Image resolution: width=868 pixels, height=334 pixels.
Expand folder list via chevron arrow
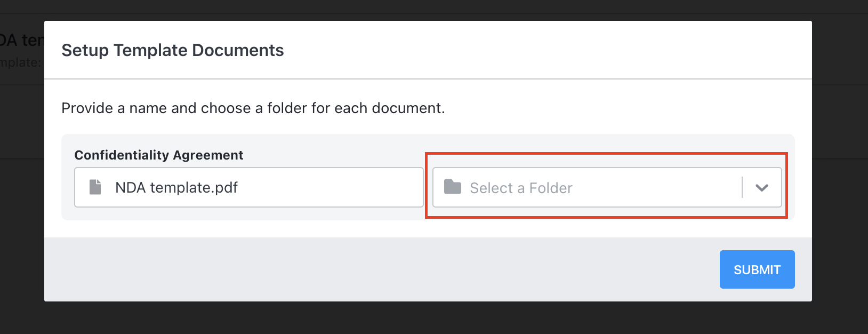pos(762,188)
